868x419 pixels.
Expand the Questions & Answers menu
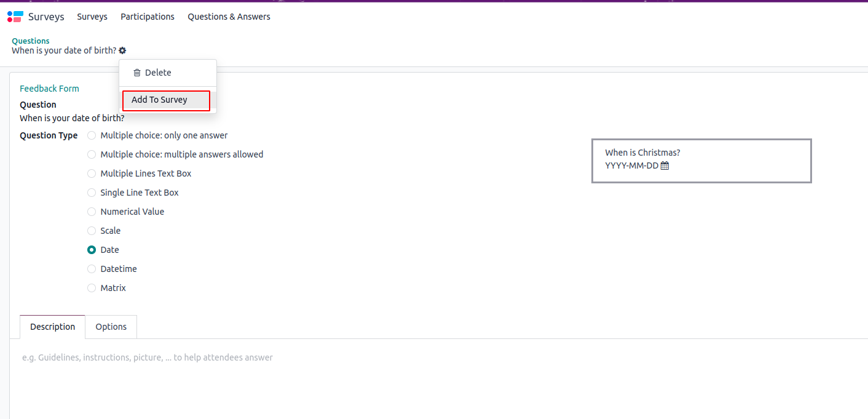(229, 17)
